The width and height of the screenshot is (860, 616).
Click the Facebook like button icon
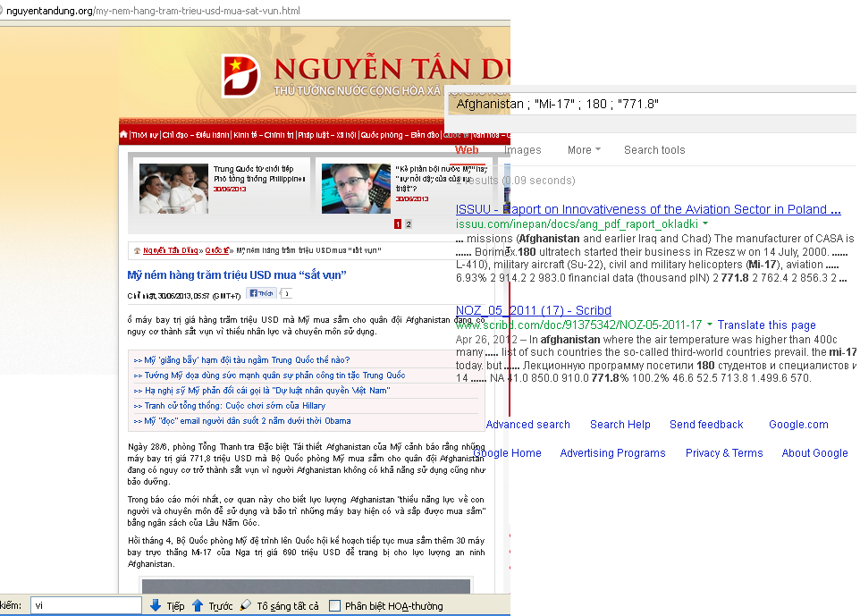pyautogui.click(x=261, y=293)
